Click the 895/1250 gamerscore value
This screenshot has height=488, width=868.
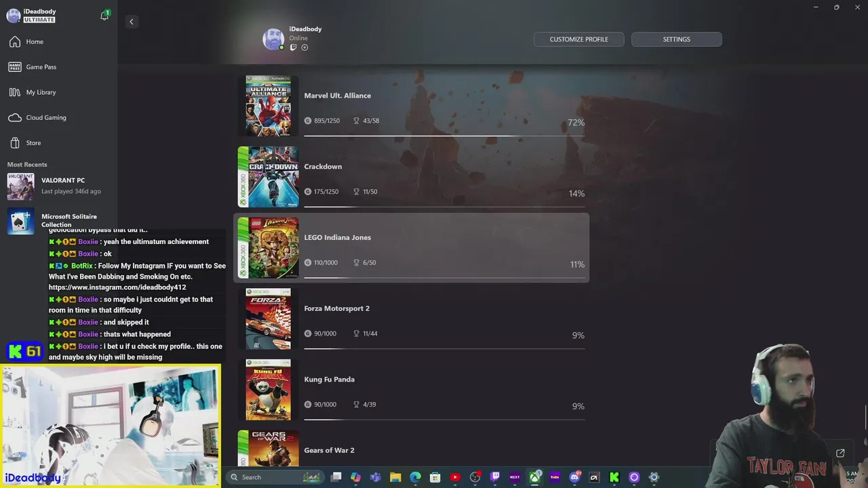click(x=326, y=121)
